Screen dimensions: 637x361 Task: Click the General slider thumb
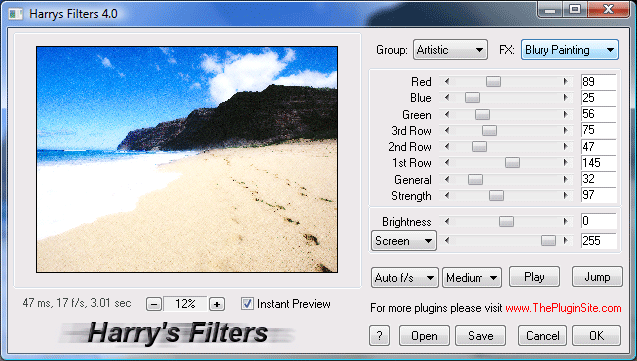click(475, 179)
